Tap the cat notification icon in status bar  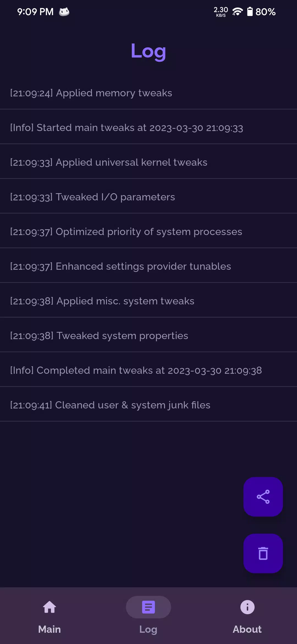coord(64,12)
